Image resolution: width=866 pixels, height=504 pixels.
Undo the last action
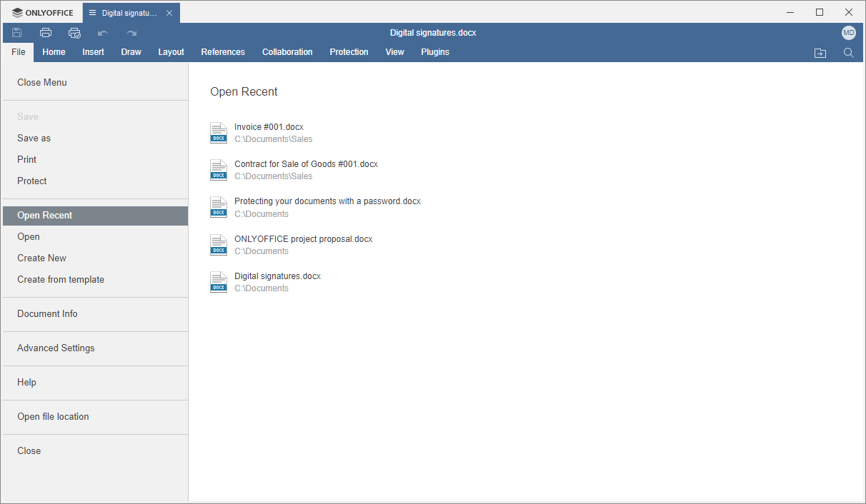click(102, 32)
